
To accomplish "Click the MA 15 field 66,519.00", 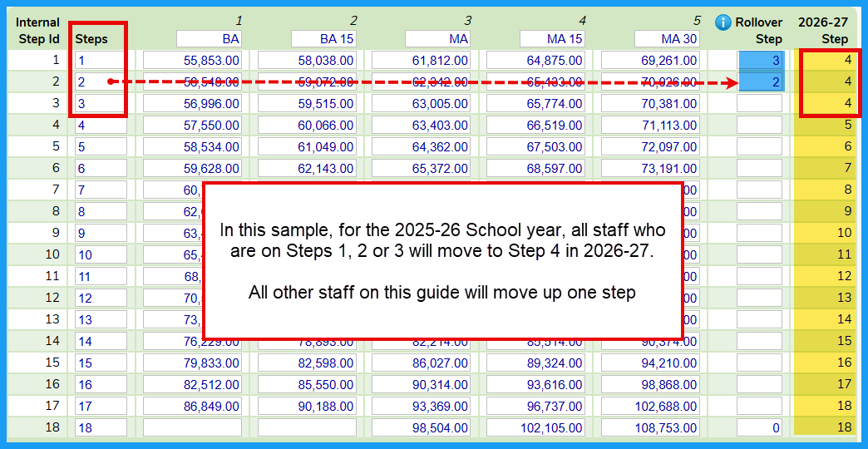I will click(x=536, y=125).
